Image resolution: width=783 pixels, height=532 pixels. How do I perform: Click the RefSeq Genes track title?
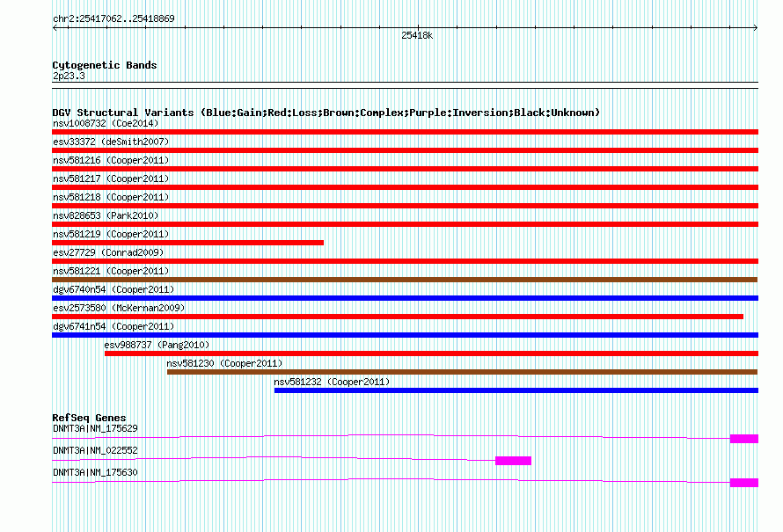click(90, 418)
